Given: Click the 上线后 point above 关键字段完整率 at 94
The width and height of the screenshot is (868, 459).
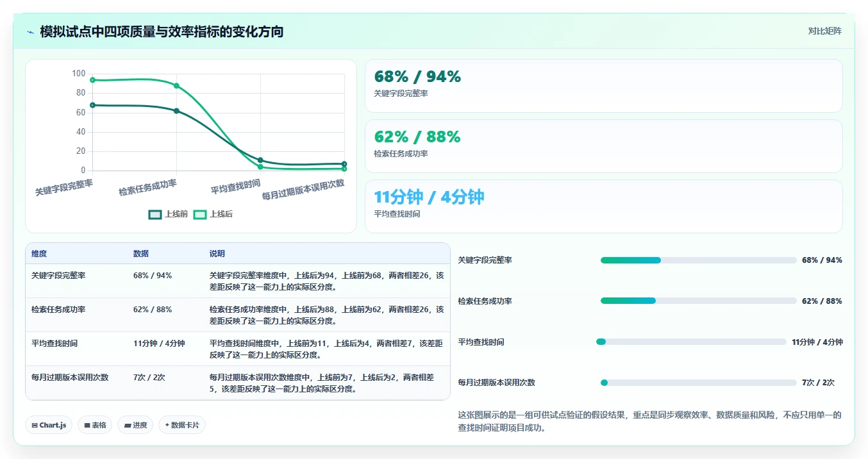Looking at the screenshot, I should click(92, 80).
